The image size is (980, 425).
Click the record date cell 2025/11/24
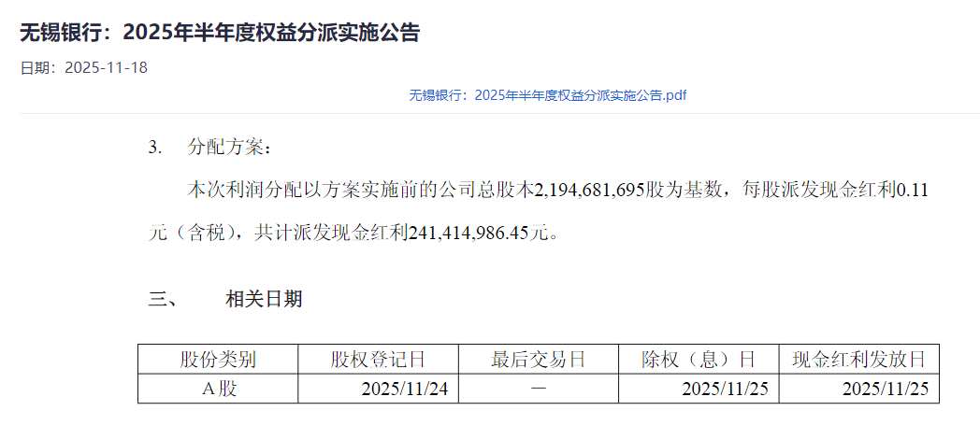pyautogui.click(x=405, y=389)
